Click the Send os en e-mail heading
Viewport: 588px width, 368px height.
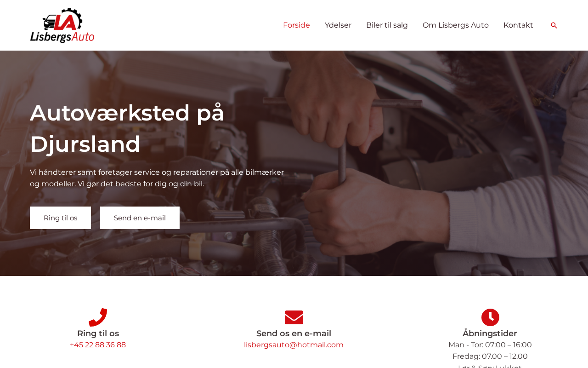click(x=294, y=333)
